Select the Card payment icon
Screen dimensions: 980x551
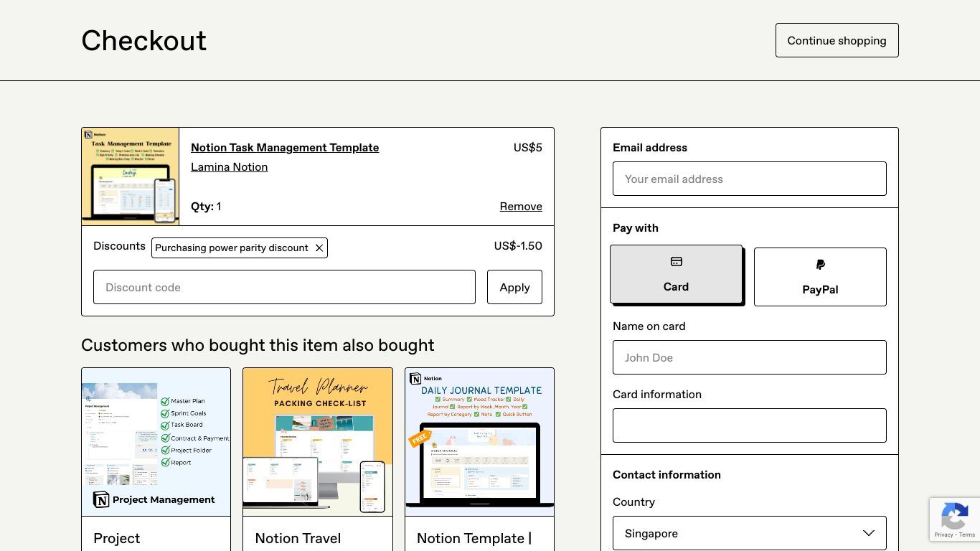[x=676, y=262]
